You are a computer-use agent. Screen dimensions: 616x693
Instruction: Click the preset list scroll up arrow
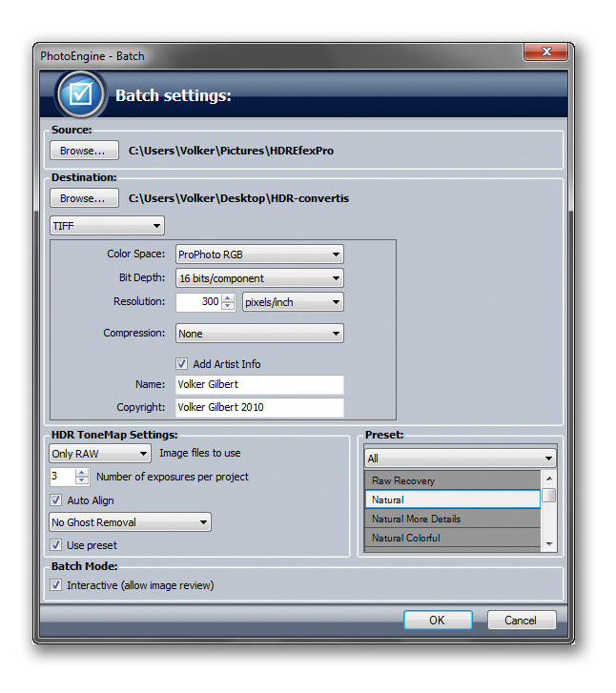point(549,479)
